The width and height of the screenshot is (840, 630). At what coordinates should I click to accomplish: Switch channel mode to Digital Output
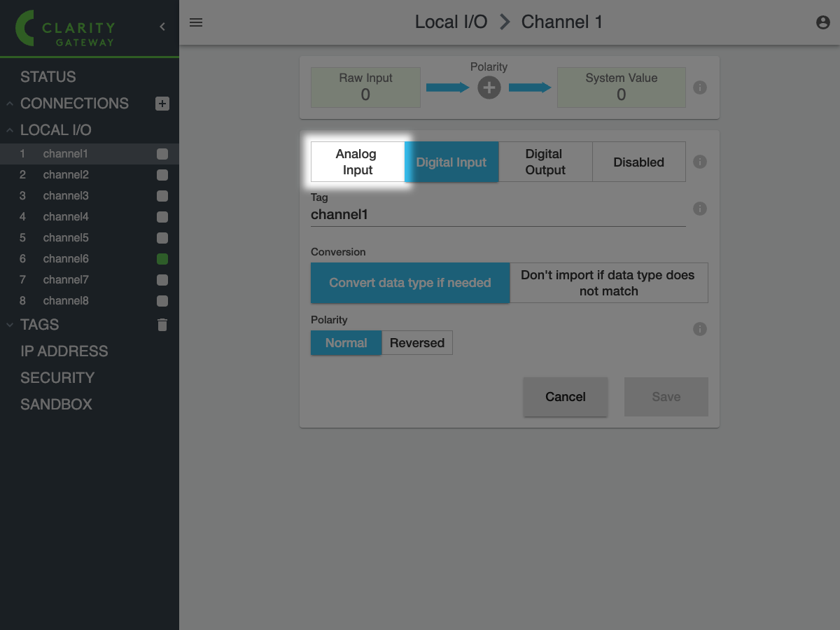pyautogui.click(x=545, y=162)
